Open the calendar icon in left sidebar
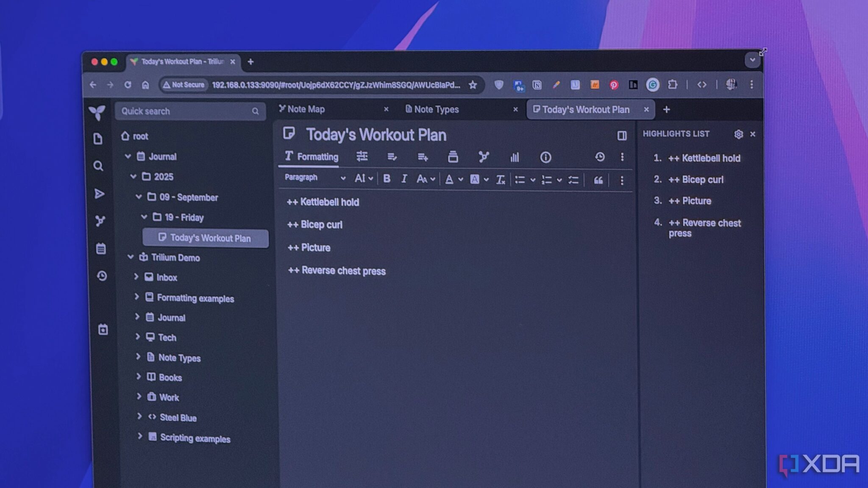Viewport: 868px width, 488px height. click(101, 249)
